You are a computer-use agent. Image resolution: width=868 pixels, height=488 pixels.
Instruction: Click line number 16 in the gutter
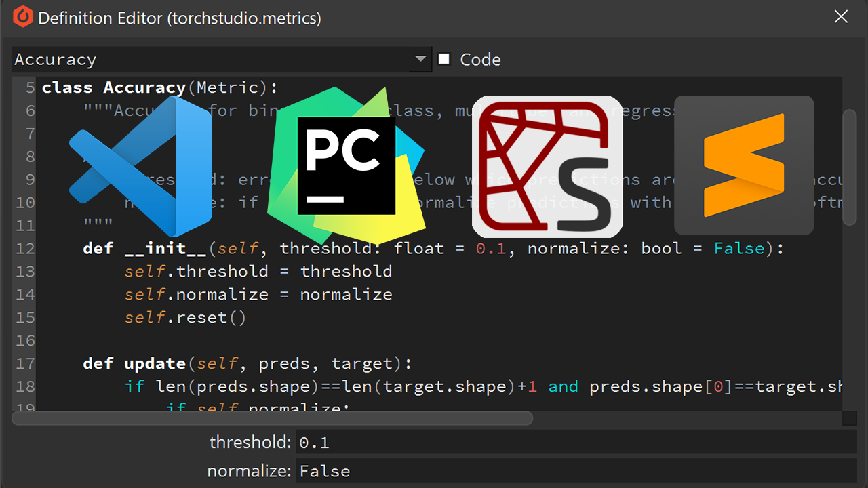tap(25, 340)
